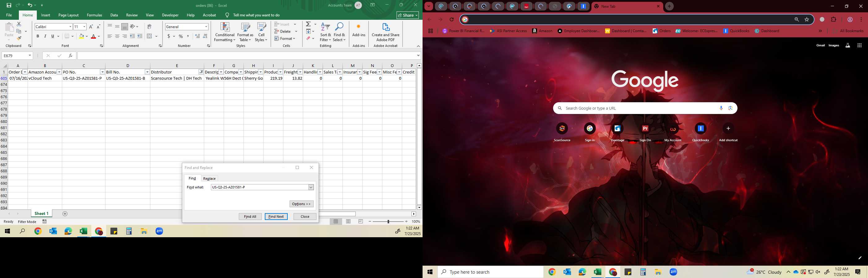
Task: Click the Share button in Excel
Action: tap(408, 15)
